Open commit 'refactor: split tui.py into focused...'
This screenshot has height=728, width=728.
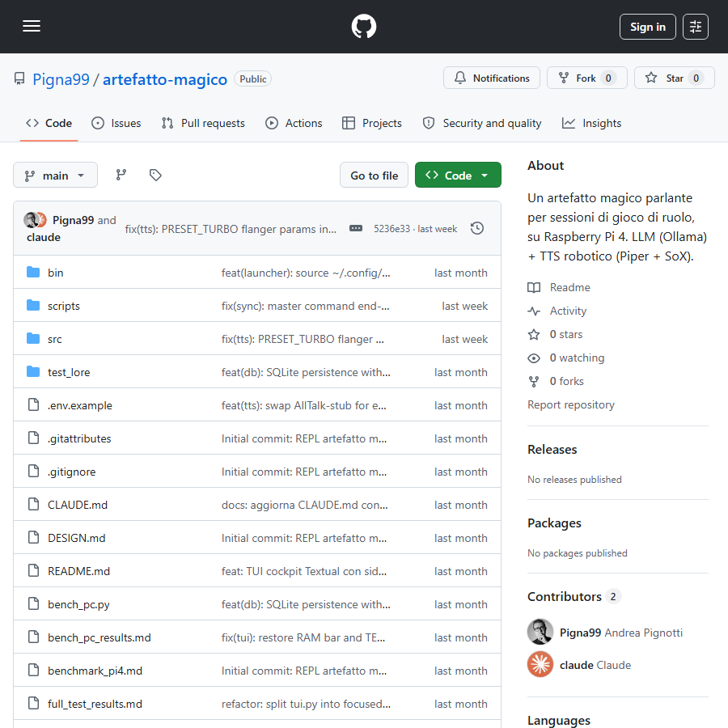point(306,704)
